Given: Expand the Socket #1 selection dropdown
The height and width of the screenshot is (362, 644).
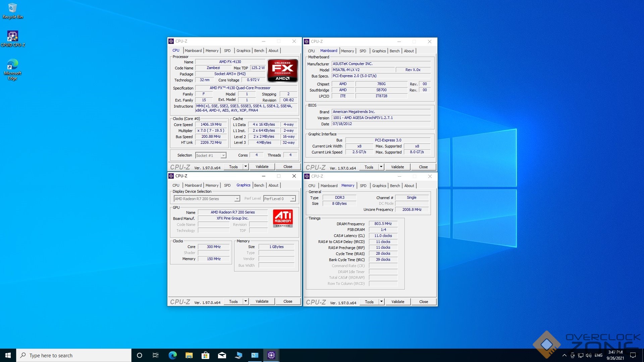Looking at the screenshot, I should coord(223,156).
